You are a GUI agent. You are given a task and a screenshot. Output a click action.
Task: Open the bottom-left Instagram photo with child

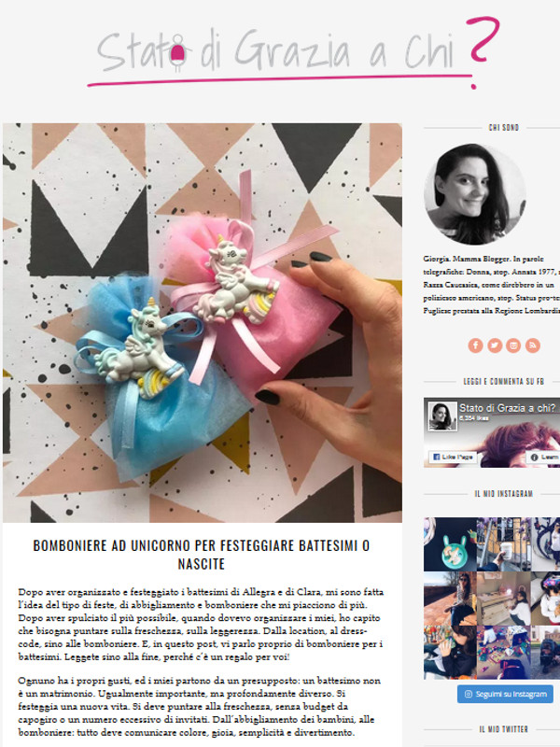[x=450, y=652]
